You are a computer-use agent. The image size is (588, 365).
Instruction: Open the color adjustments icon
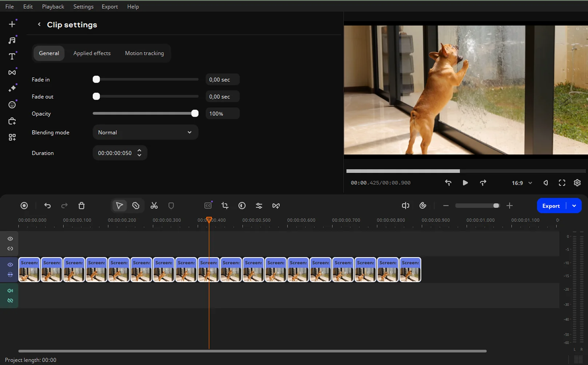242,206
